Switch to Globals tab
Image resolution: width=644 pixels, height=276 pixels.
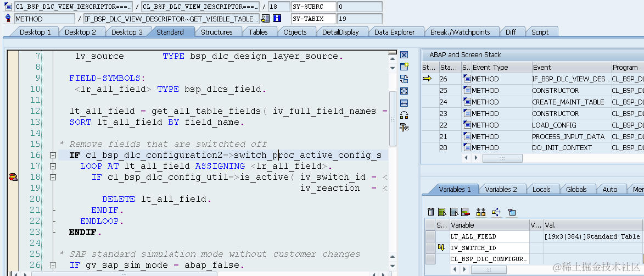pos(576,189)
